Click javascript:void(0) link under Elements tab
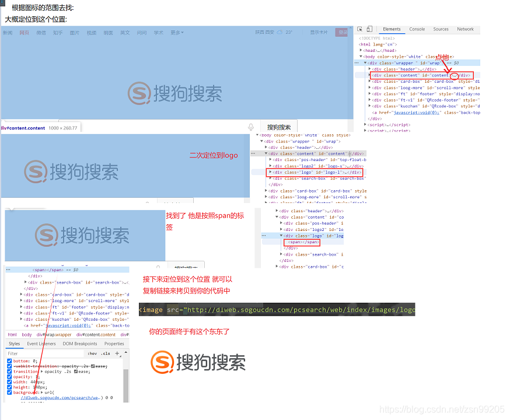Viewport: 510px width, 420px height. [417, 113]
